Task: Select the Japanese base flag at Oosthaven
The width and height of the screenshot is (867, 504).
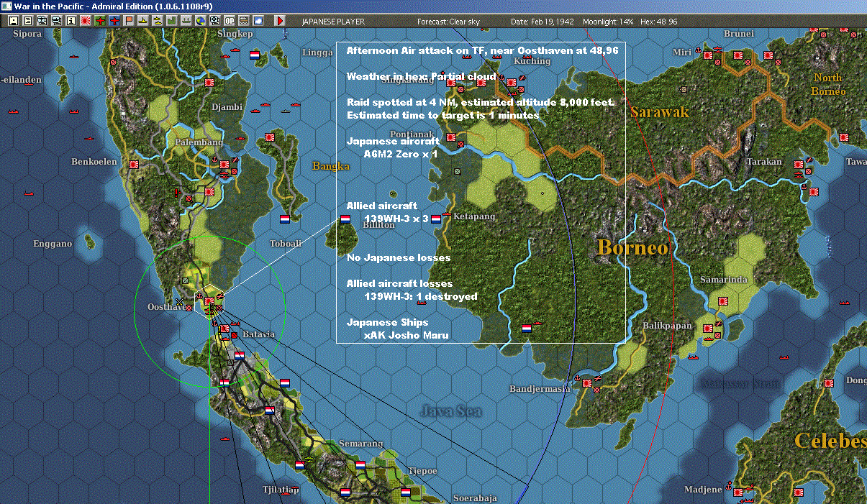Action: pos(209,301)
